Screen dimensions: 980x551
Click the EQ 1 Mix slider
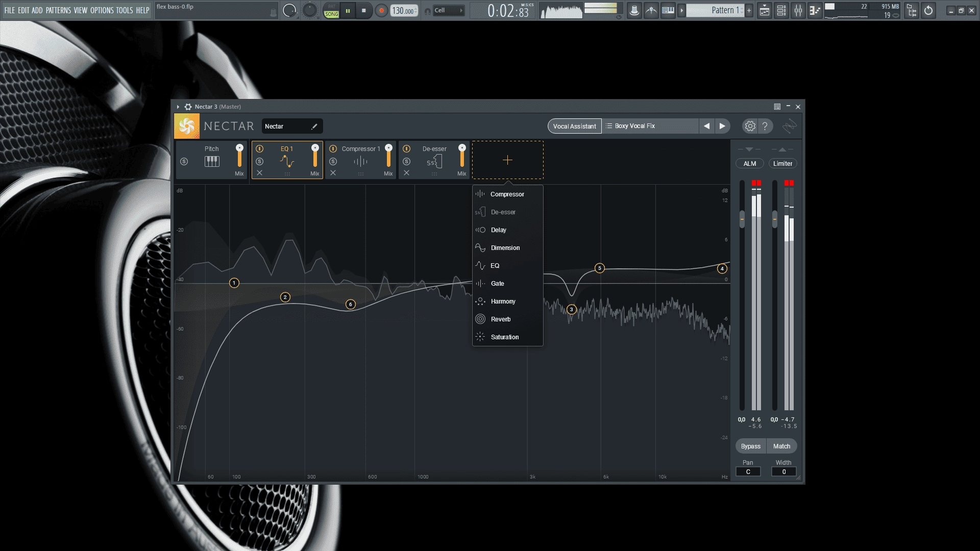click(x=315, y=156)
